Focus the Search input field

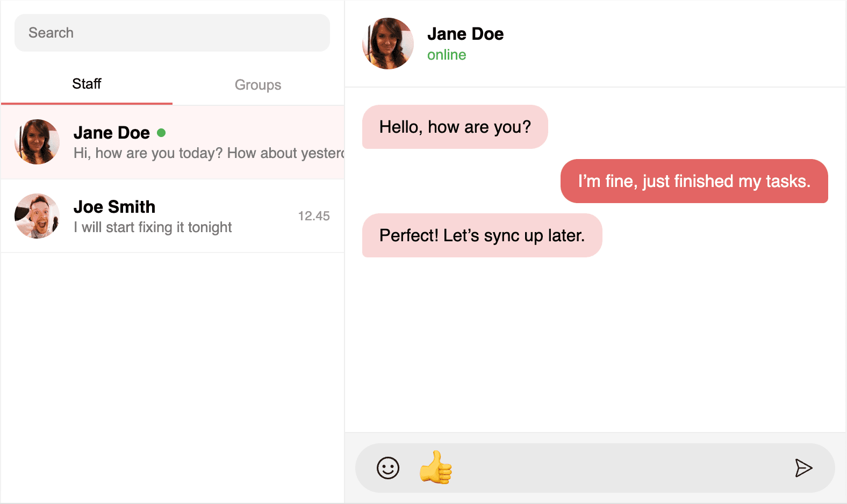(x=172, y=33)
